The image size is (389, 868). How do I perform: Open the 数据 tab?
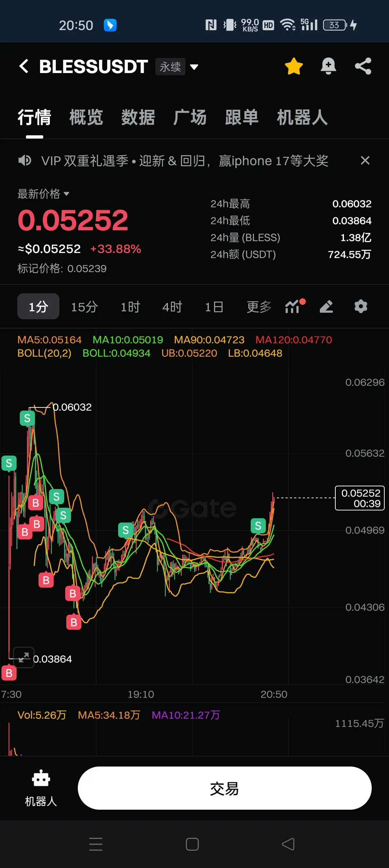[x=138, y=117]
